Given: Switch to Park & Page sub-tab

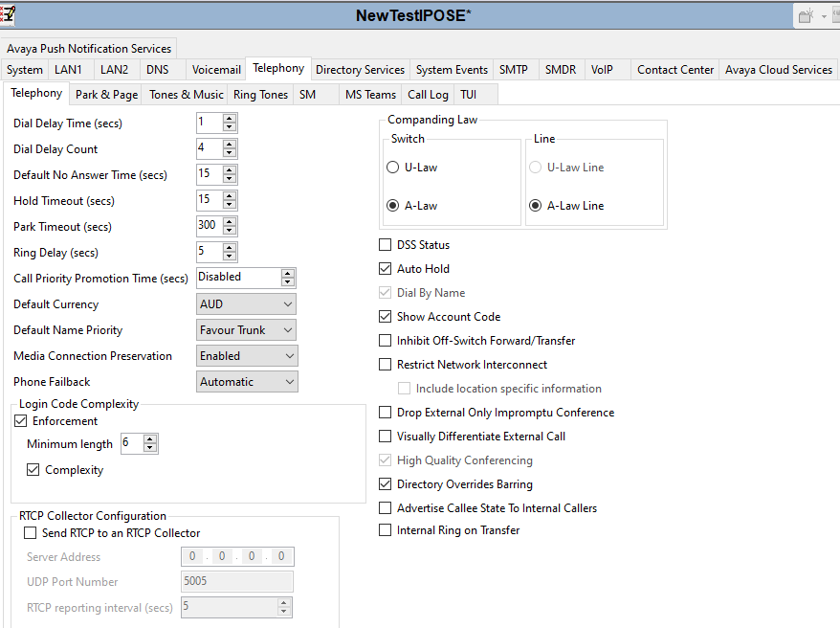Looking at the screenshot, I should click(106, 95).
